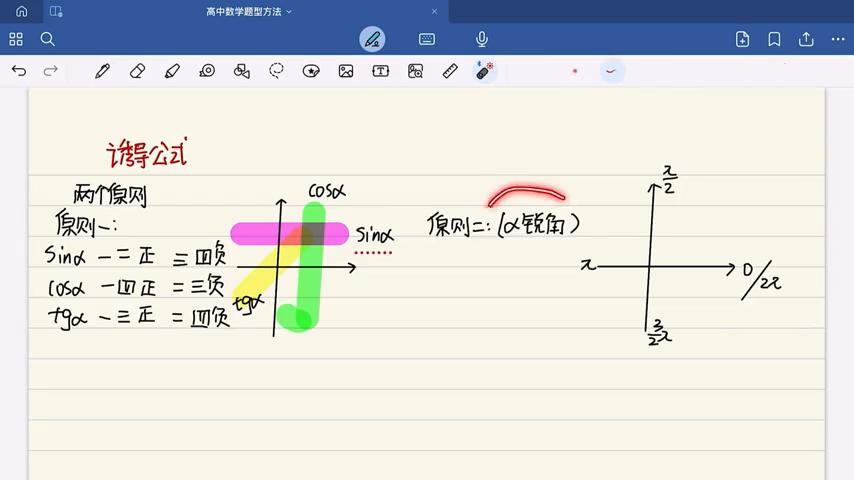Open the thumbnails grid view
Screen dimensions: 854x480
coord(16,39)
